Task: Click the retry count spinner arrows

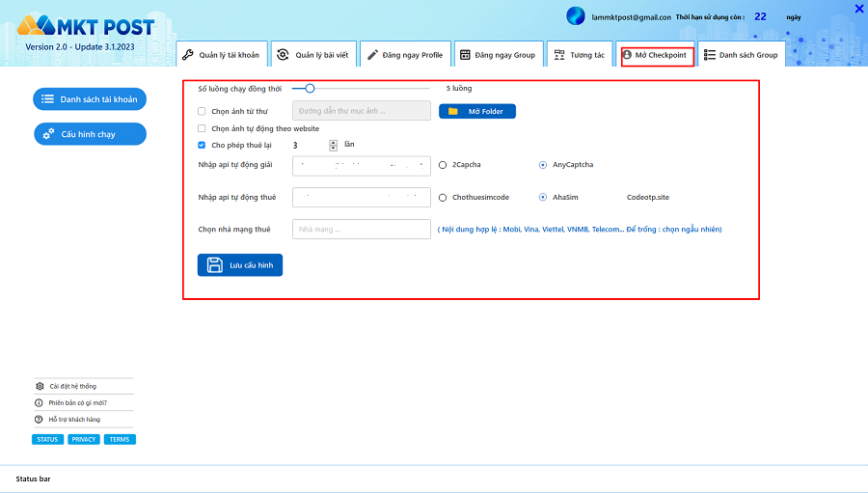Action: pos(334,146)
